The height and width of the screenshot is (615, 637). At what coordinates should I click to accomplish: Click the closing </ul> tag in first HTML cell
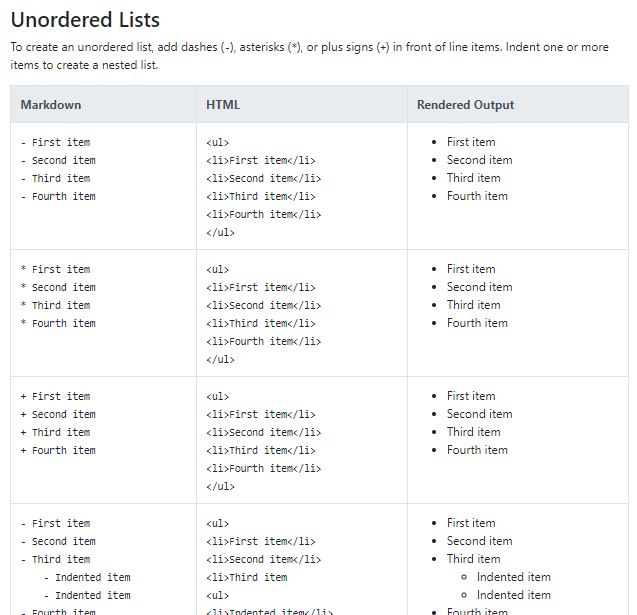coord(220,232)
